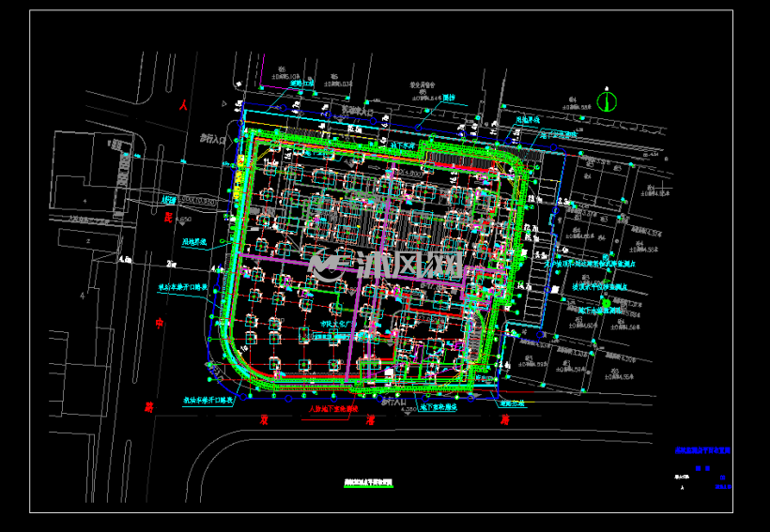
Task: Click the cyan 市民文化广场 label
Action: (x=337, y=324)
